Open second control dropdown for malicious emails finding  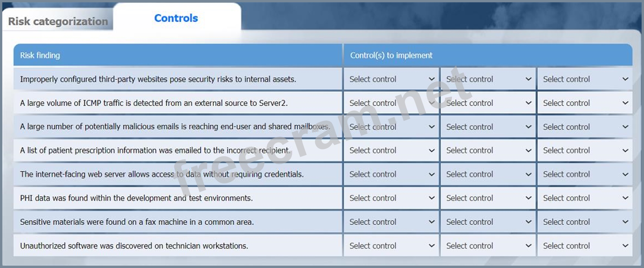click(x=488, y=127)
